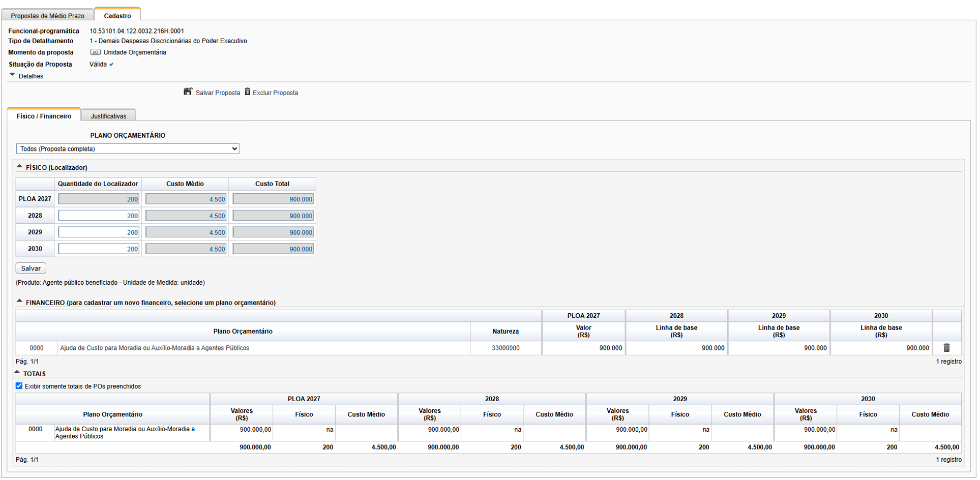This screenshot has height=480, width=980.
Task: Click the 2028 Custo Total field
Action: coord(273,216)
